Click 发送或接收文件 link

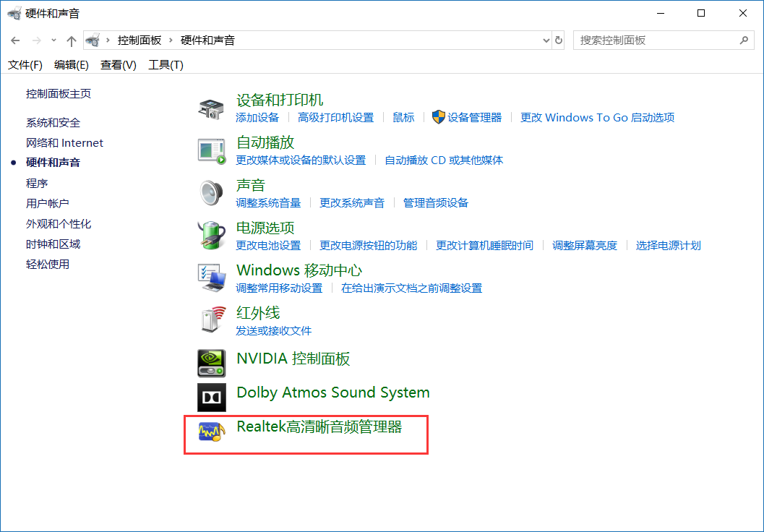click(x=274, y=330)
